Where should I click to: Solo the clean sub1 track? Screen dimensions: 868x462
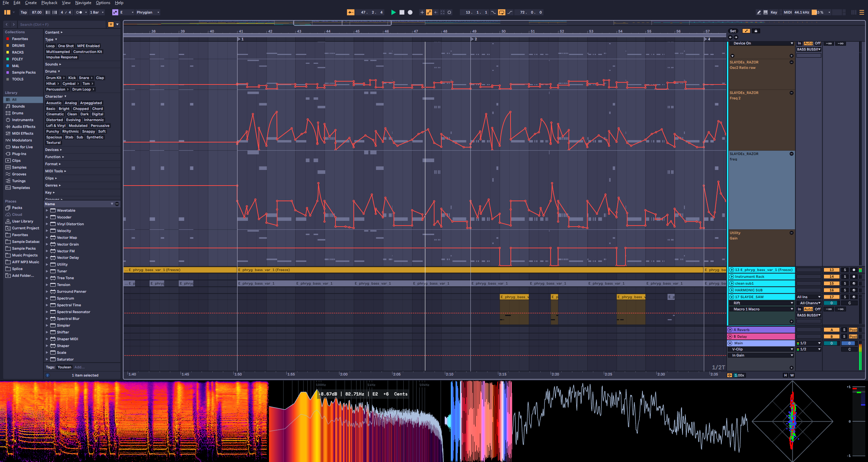(x=845, y=283)
